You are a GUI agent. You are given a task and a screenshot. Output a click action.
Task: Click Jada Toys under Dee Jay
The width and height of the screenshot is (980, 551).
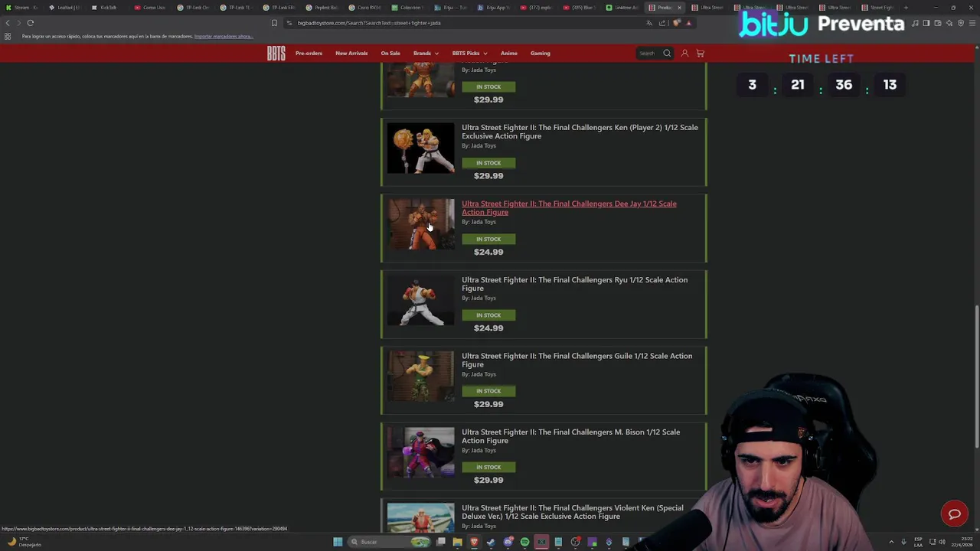coord(483,222)
